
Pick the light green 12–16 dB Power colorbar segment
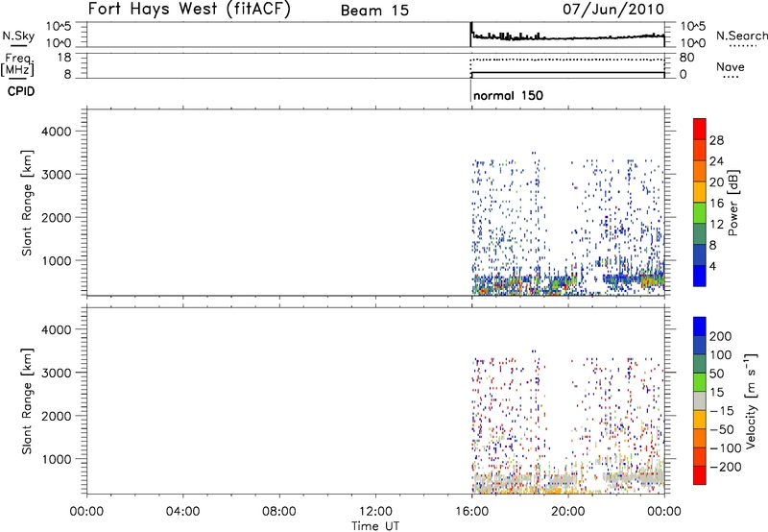(x=700, y=213)
